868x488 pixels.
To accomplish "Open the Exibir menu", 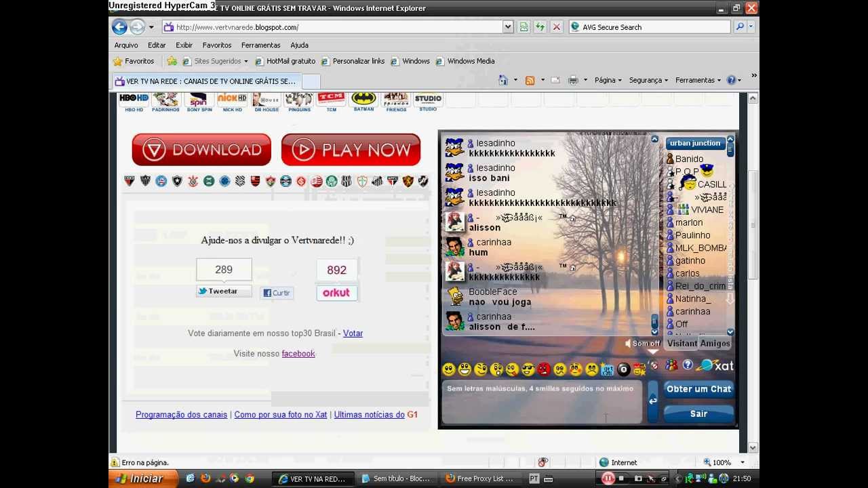I will tap(184, 45).
